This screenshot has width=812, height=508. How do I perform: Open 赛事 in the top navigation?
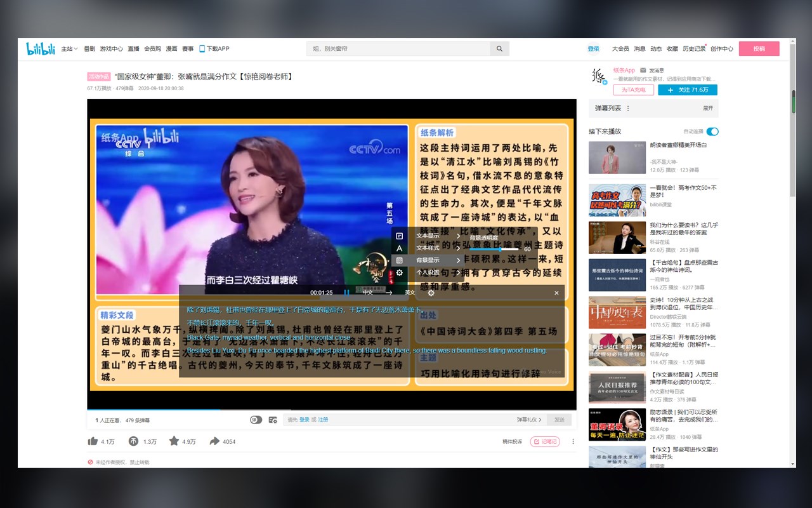(x=188, y=49)
